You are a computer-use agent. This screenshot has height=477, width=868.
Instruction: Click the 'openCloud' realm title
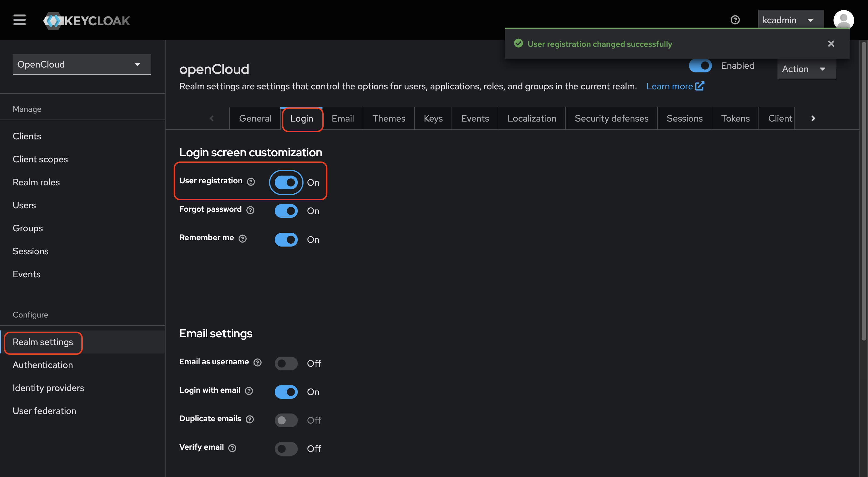click(x=214, y=69)
